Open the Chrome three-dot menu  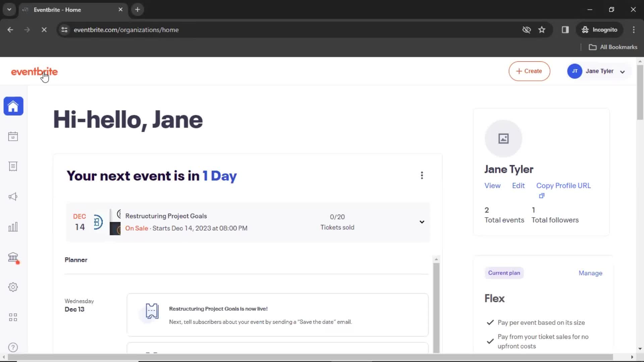tap(634, 30)
